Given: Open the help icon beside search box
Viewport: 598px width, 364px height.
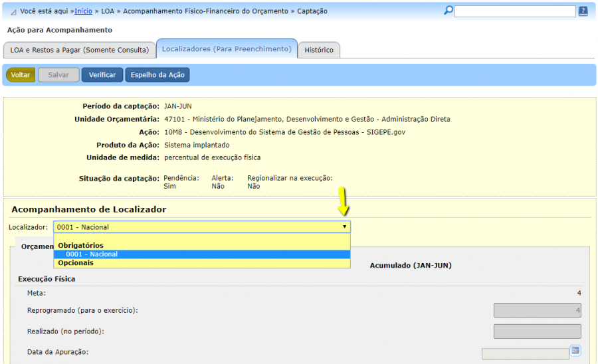Looking at the screenshot, I should [583, 11].
